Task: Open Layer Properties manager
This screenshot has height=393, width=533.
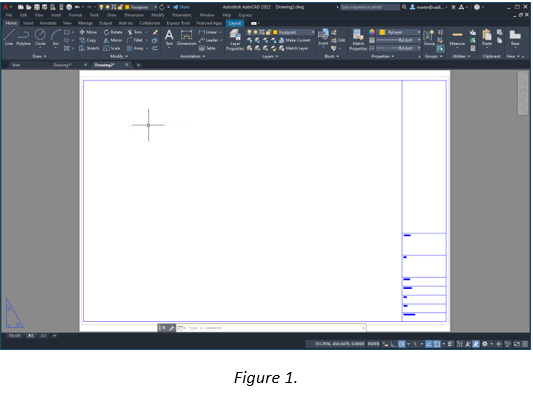Action: pyautogui.click(x=235, y=40)
